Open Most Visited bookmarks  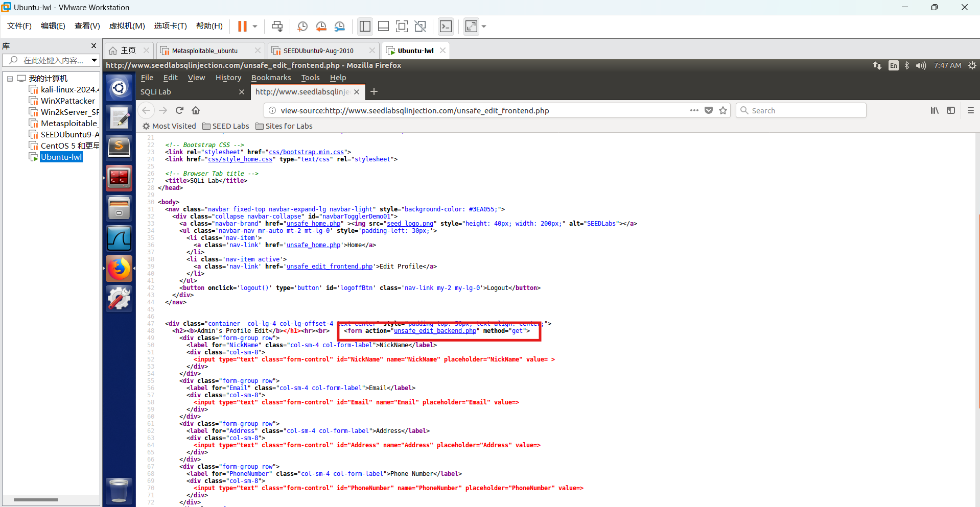(169, 126)
